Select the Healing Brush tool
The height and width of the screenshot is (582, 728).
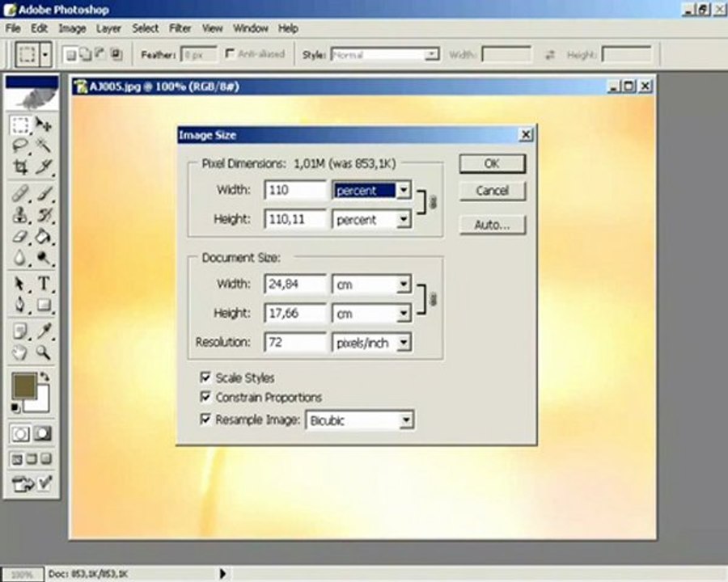(x=20, y=193)
